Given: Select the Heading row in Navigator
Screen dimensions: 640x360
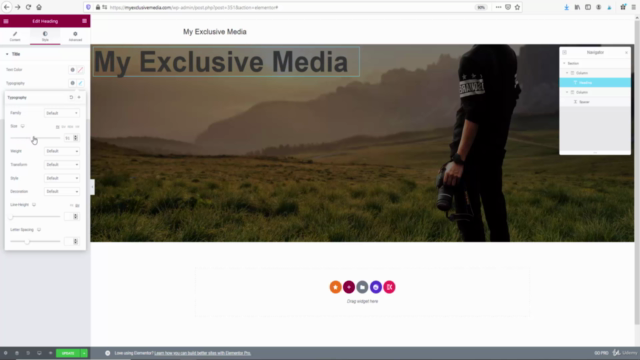Looking at the screenshot, I should [595, 82].
